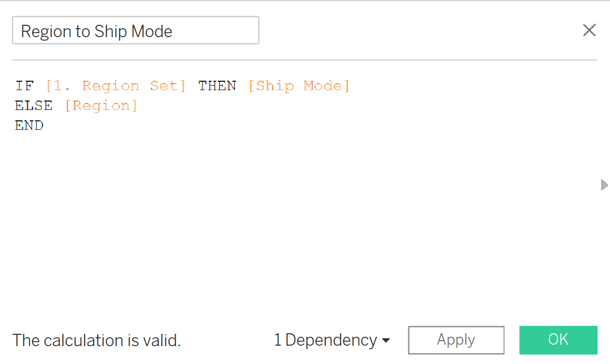Click the [Region] field on the ELSE line

pyautogui.click(x=101, y=105)
